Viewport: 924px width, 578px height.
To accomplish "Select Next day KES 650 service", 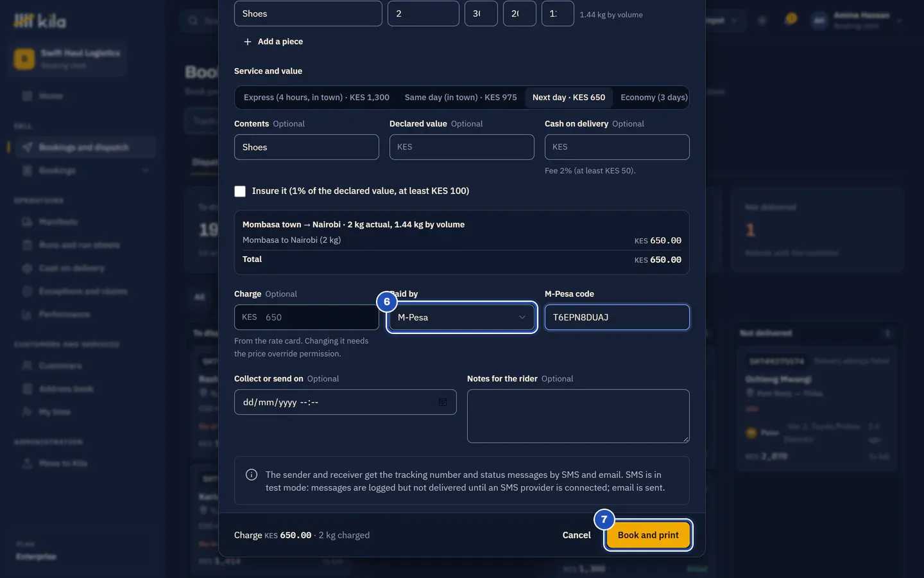I will tap(569, 98).
